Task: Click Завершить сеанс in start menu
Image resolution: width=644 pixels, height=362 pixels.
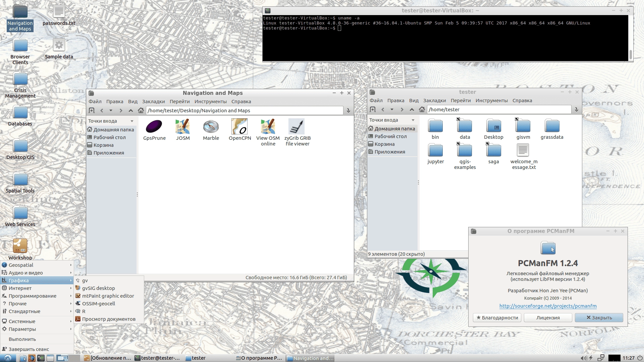Action: tap(37, 349)
